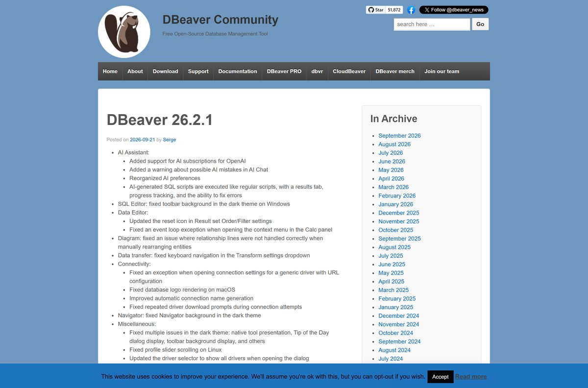588x388 pixels.
Task: Follow @dbeaver_news on X
Action: point(454,10)
